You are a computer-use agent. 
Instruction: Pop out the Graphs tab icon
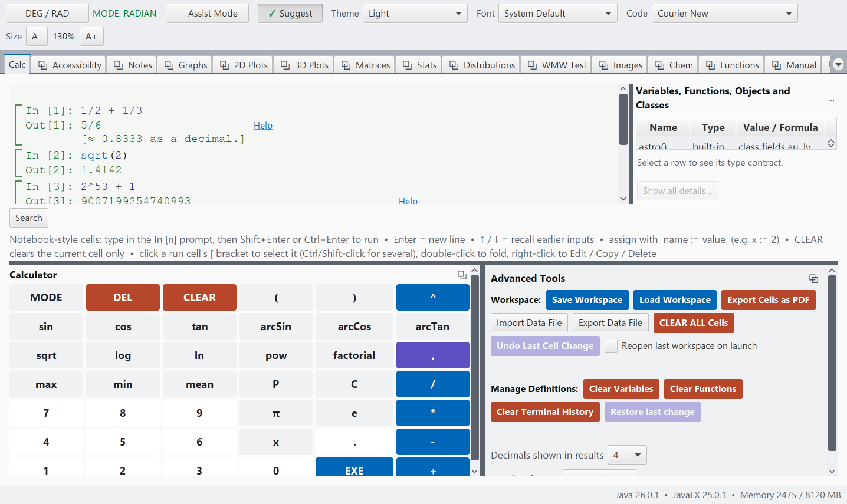pyautogui.click(x=169, y=65)
